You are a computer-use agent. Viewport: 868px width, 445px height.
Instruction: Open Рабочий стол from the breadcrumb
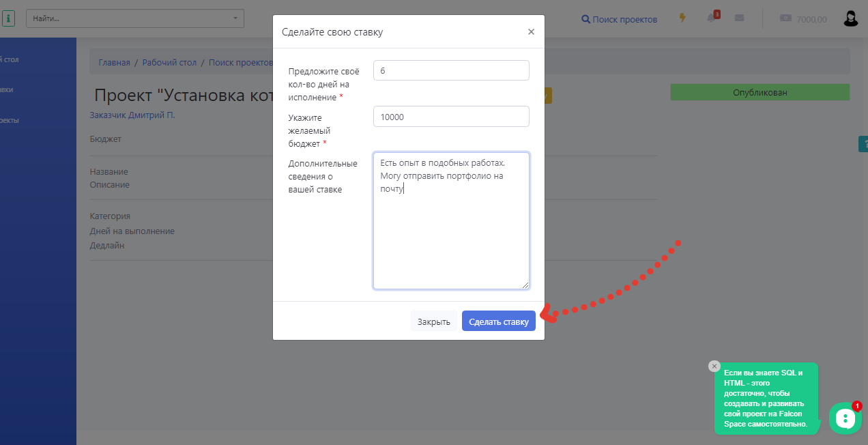point(169,62)
